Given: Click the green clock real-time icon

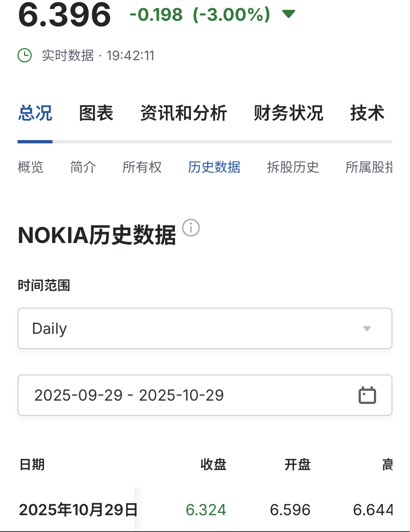Looking at the screenshot, I should coord(25,55).
